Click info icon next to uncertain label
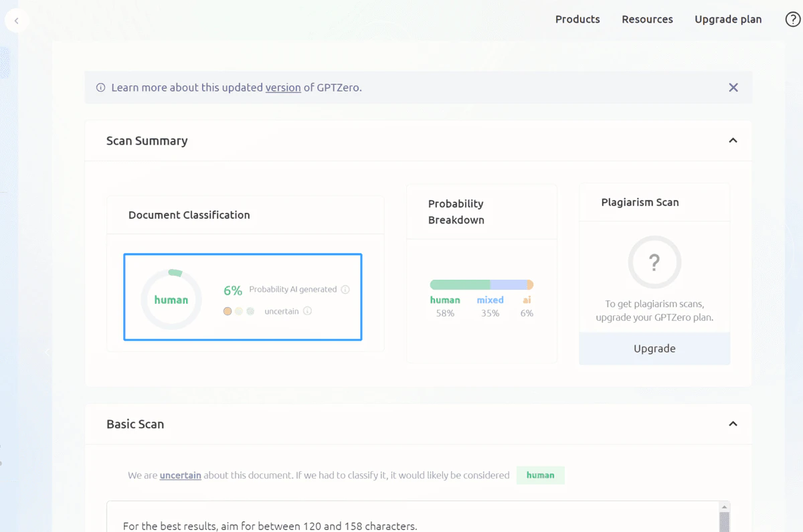This screenshot has width=803, height=532. [x=307, y=311]
